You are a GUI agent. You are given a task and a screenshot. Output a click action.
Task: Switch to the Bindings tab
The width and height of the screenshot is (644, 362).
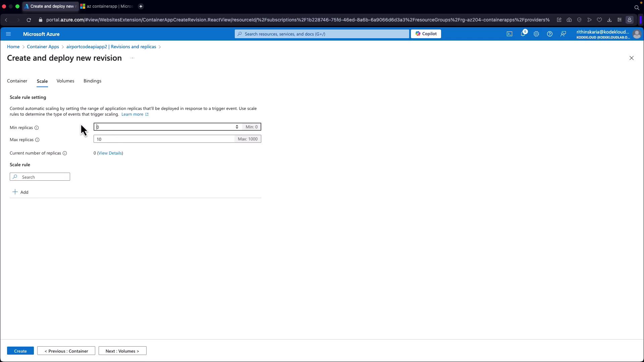pyautogui.click(x=92, y=81)
